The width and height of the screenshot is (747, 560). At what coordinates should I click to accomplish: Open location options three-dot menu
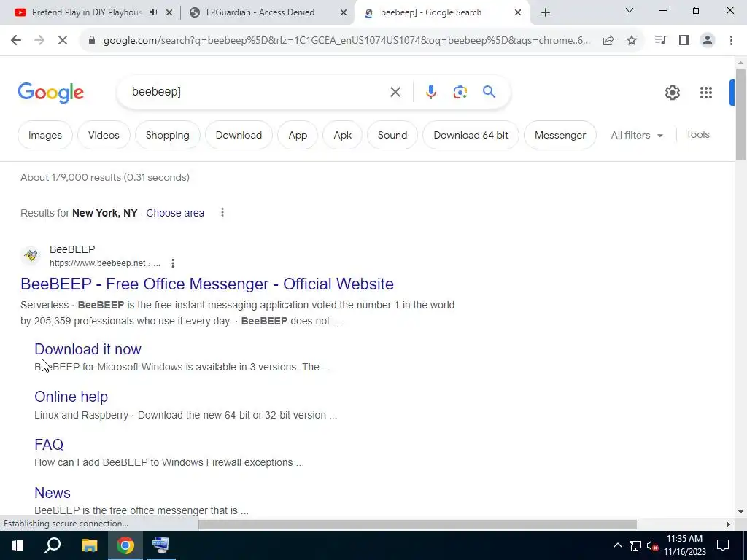222,212
